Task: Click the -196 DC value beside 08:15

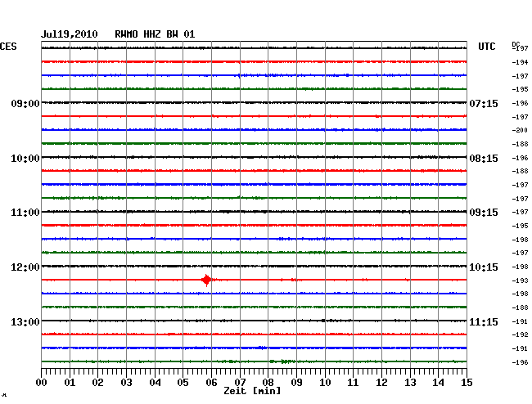Action: click(520, 158)
